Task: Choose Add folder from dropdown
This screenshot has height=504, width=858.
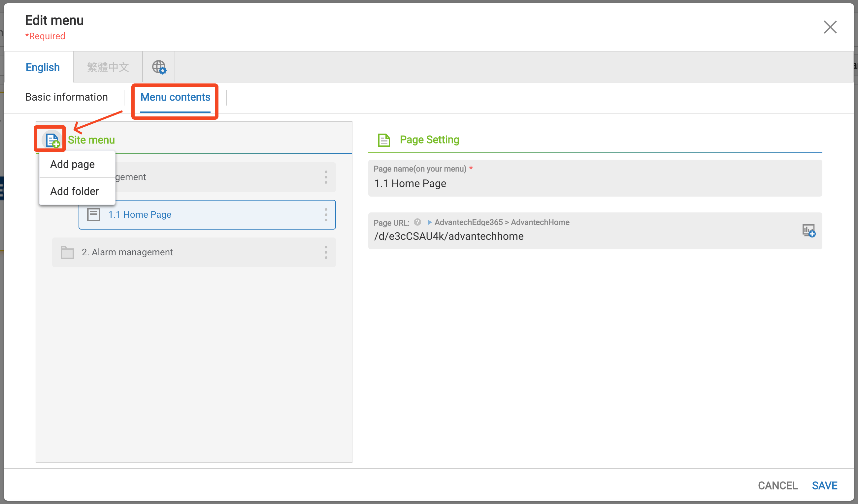Action: (x=75, y=191)
